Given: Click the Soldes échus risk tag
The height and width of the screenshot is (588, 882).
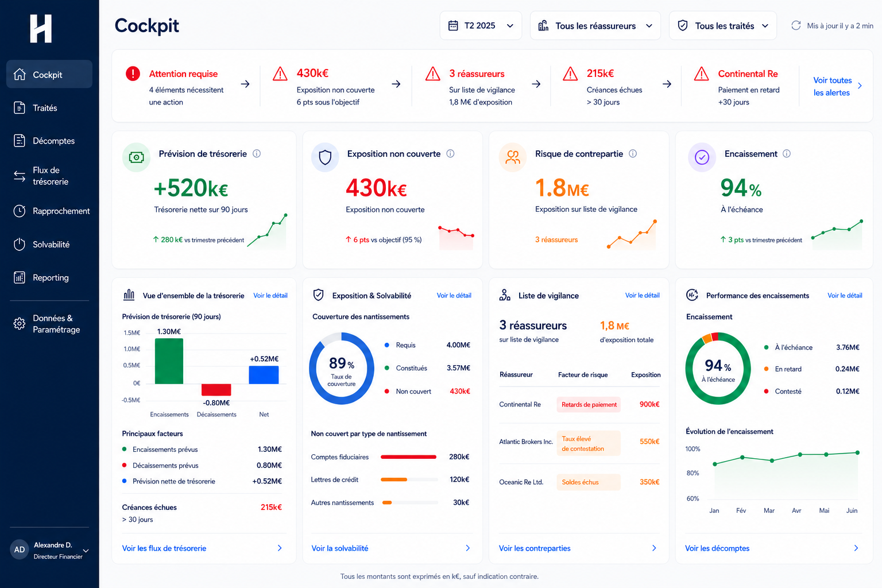Looking at the screenshot, I should pyautogui.click(x=589, y=482).
